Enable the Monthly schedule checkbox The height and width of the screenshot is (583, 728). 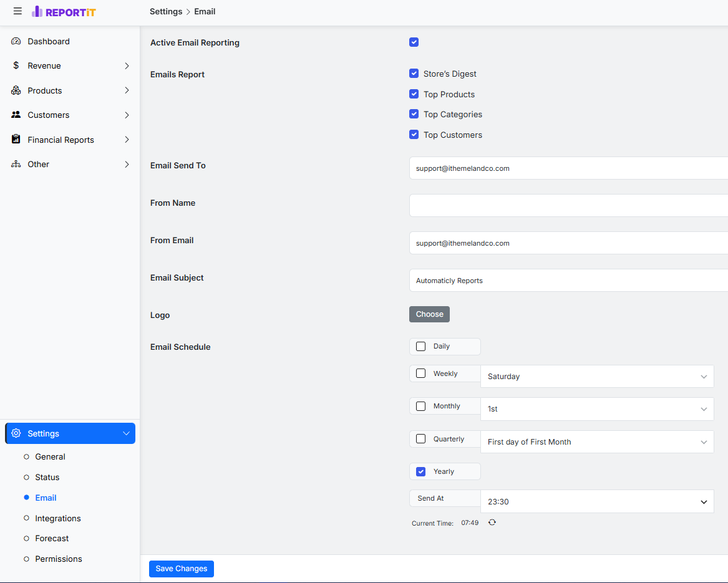pyautogui.click(x=420, y=406)
